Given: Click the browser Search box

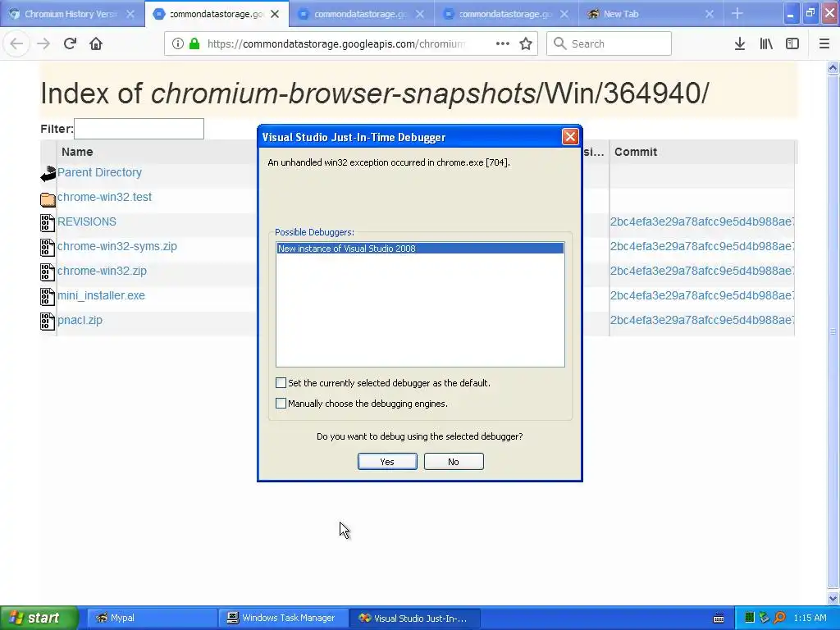Looking at the screenshot, I should point(609,43).
